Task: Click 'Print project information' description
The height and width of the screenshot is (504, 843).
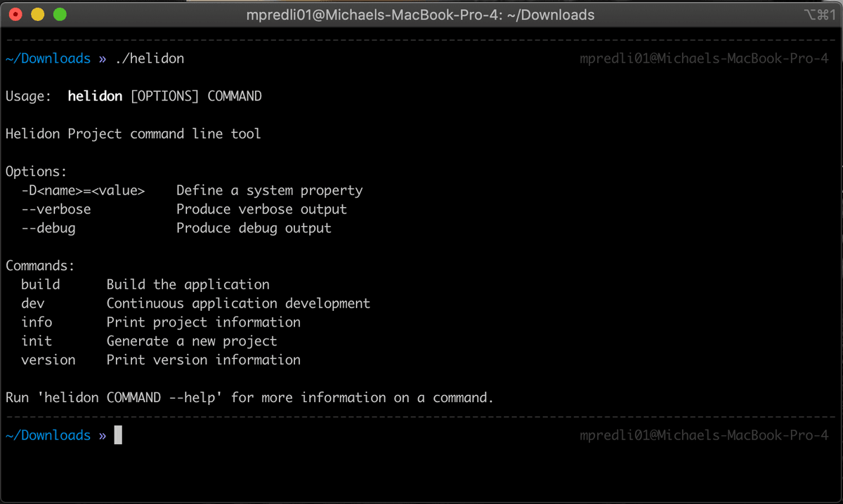Action: [204, 322]
